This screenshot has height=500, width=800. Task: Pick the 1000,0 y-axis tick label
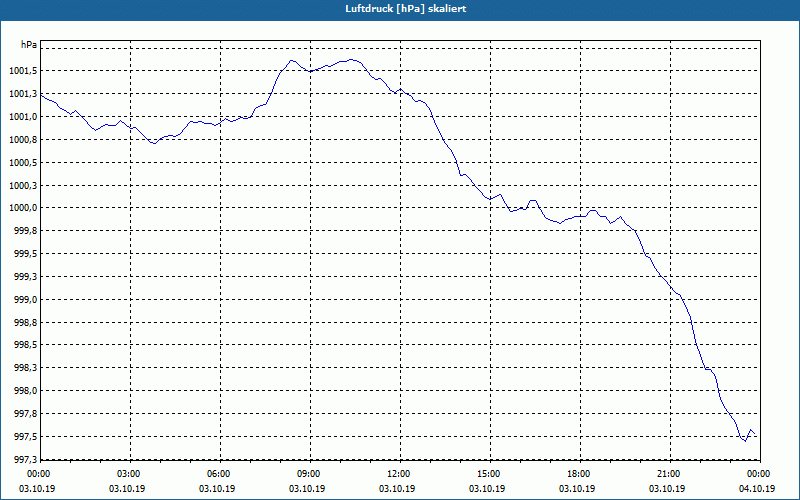click(x=23, y=208)
